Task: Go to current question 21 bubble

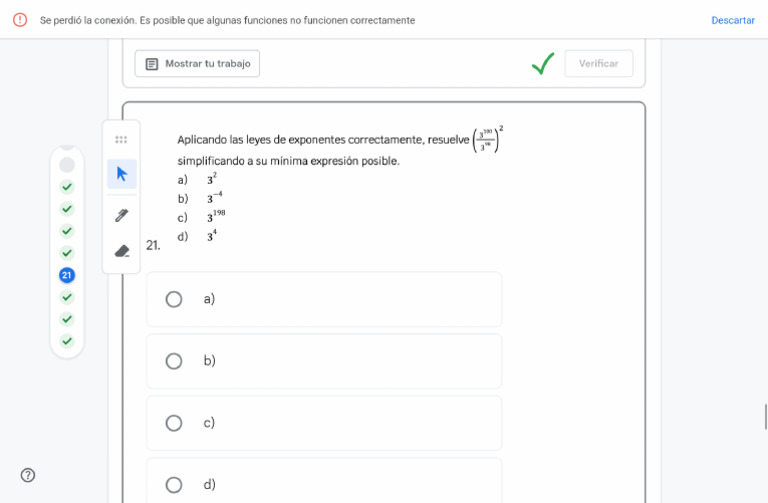Action: [67, 275]
